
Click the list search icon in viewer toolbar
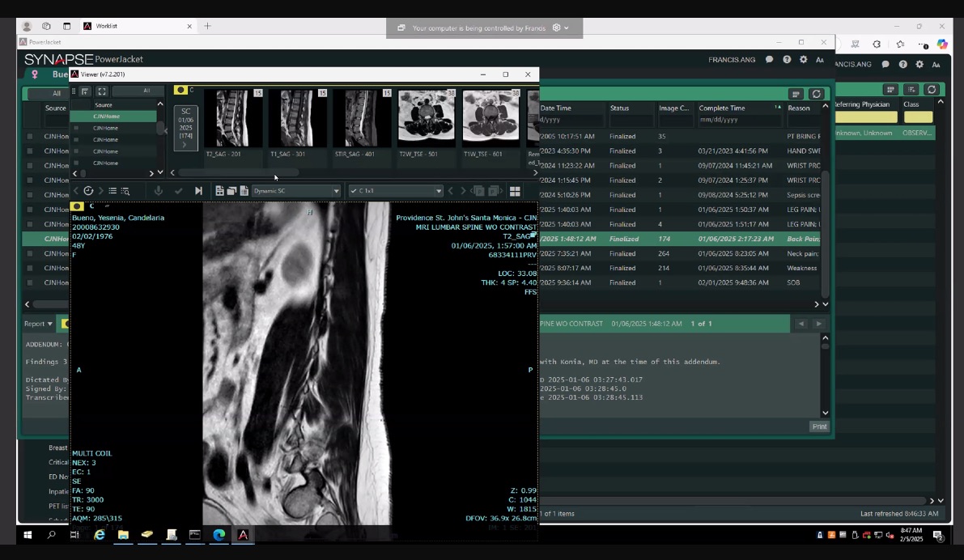point(125,191)
